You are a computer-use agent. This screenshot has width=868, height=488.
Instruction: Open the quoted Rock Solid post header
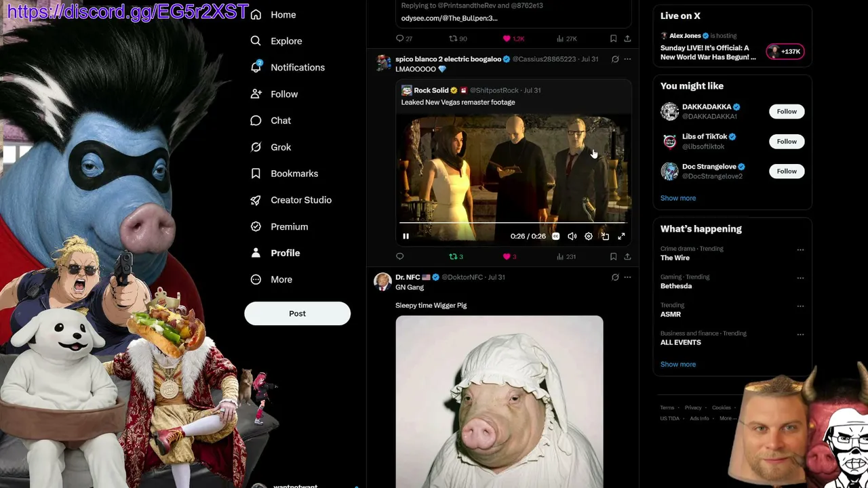(471, 90)
